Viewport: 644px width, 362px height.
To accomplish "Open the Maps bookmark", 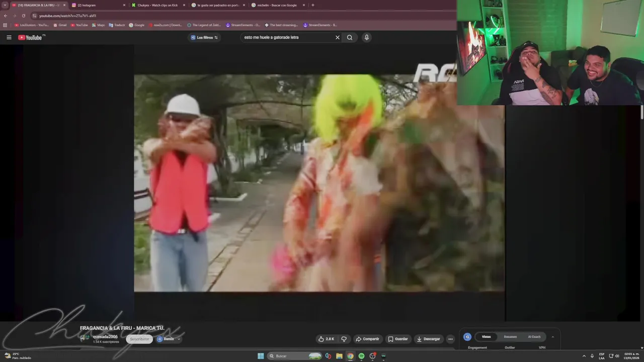I will click(98, 25).
